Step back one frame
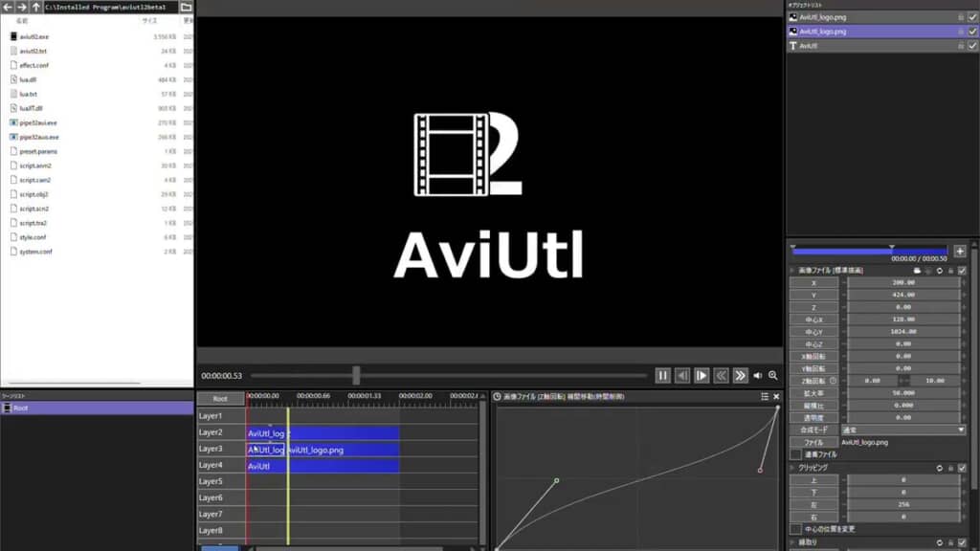 point(681,375)
